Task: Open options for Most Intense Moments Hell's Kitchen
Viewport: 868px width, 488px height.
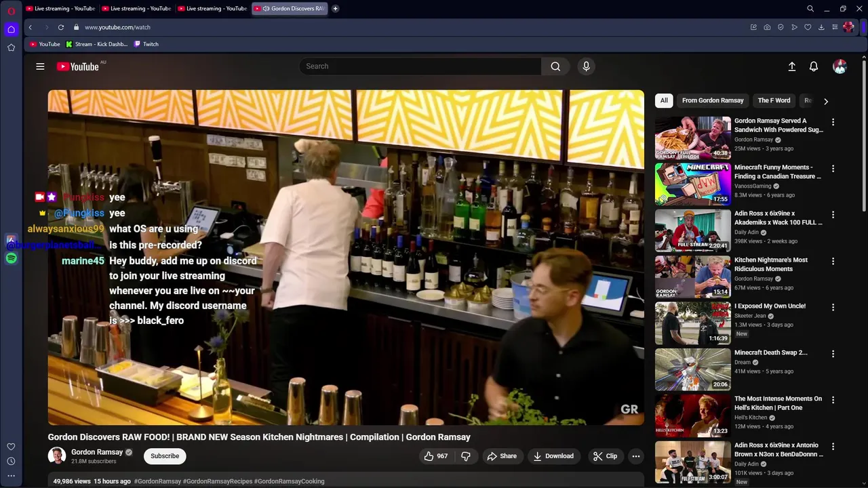Action: click(x=833, y=400)
